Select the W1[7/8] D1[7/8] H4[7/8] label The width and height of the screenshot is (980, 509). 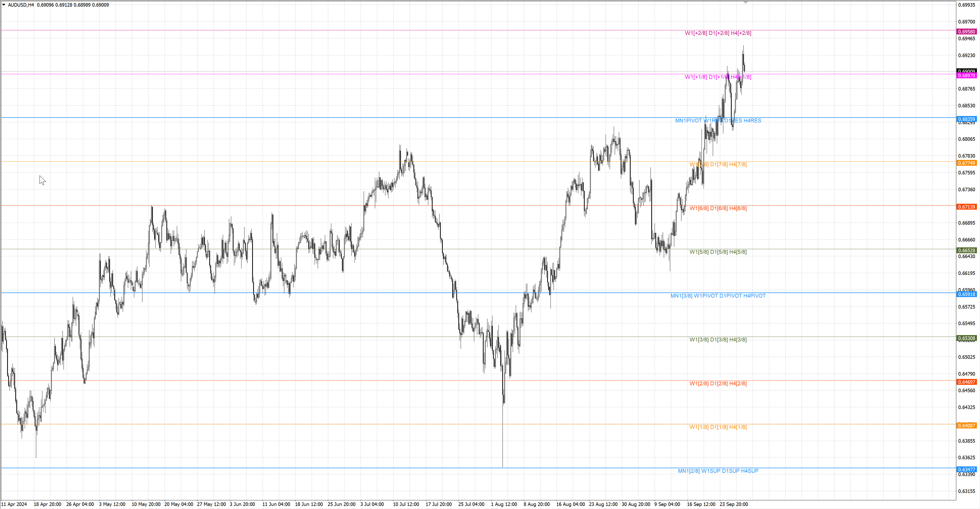(x=718, y=164)
